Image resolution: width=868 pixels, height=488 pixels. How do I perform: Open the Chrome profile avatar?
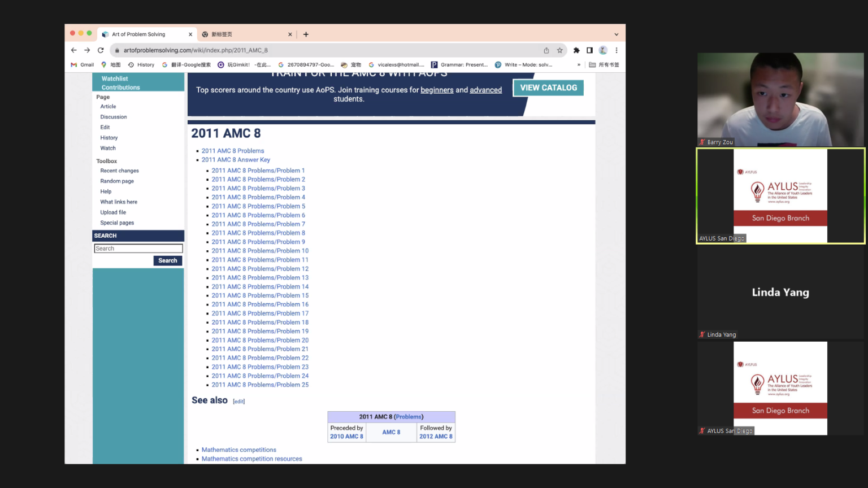603,50
